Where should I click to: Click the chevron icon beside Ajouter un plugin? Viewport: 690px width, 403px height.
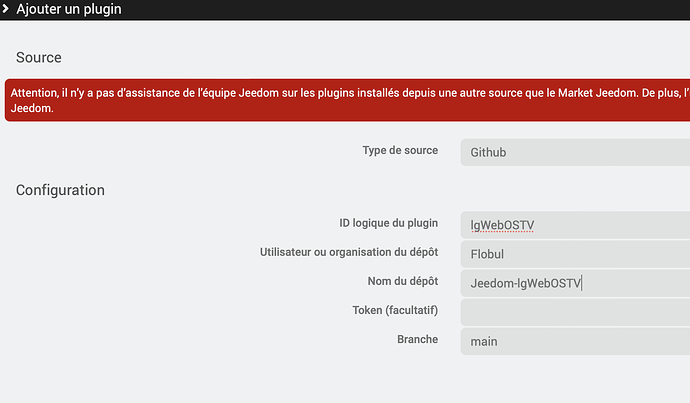click(x=5, y=8)
